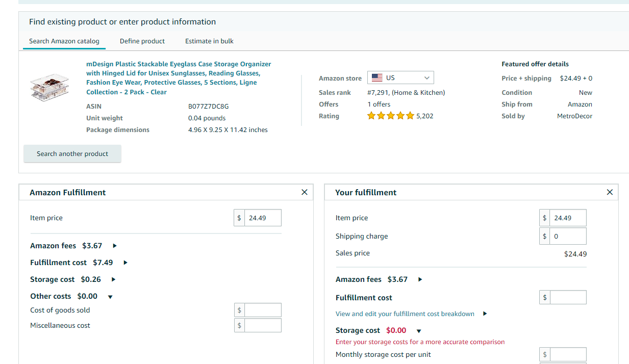Open the Define product tab
The width and height of the screenshot is (629, 364).
click(x=142, y=41)
